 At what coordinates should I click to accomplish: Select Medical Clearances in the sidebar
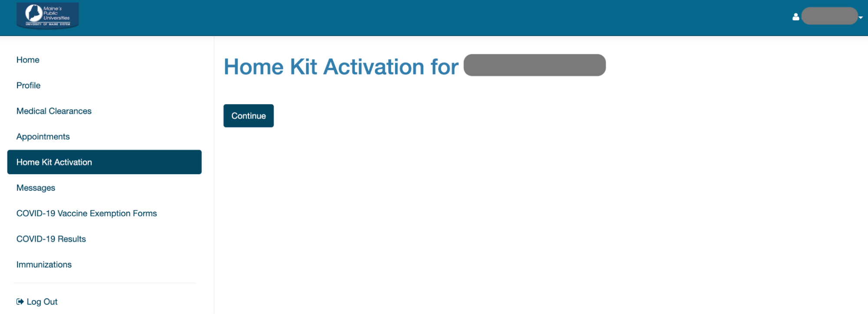pyautogui.click(x=54, y=111)
